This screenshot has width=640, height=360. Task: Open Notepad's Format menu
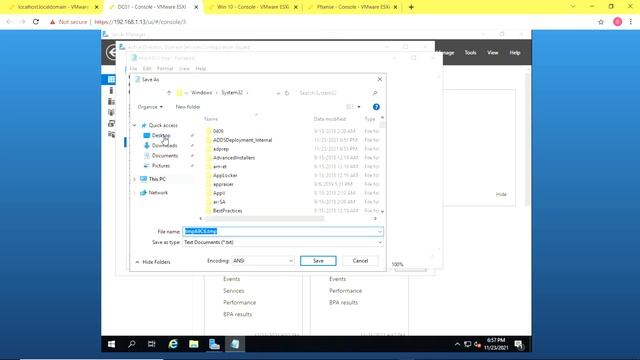click(165, 69)
